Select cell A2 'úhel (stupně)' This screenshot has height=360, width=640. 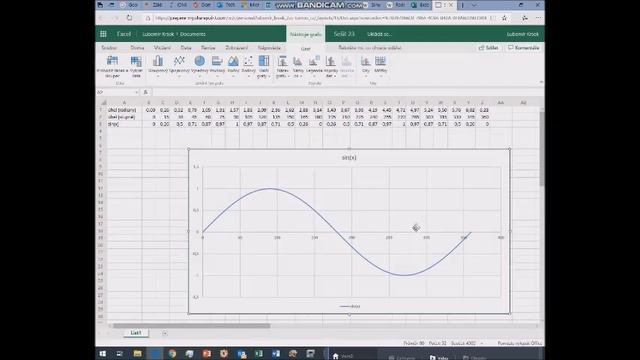tap(124, 117)
